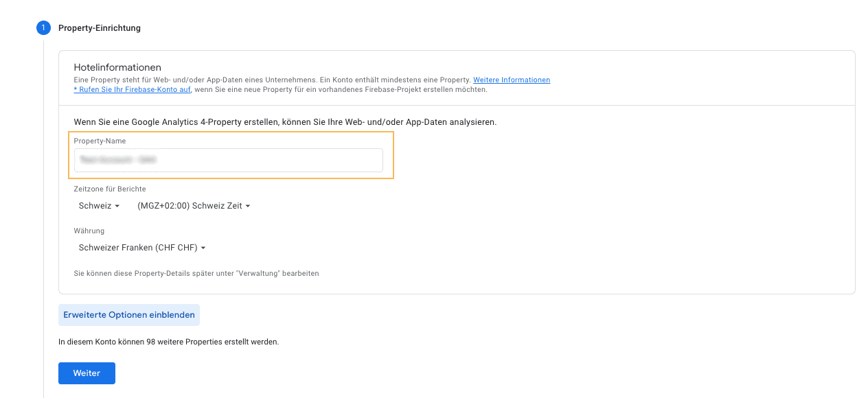
Task: Click the Zeitzone für Berichte label
Action: (110, 189)
